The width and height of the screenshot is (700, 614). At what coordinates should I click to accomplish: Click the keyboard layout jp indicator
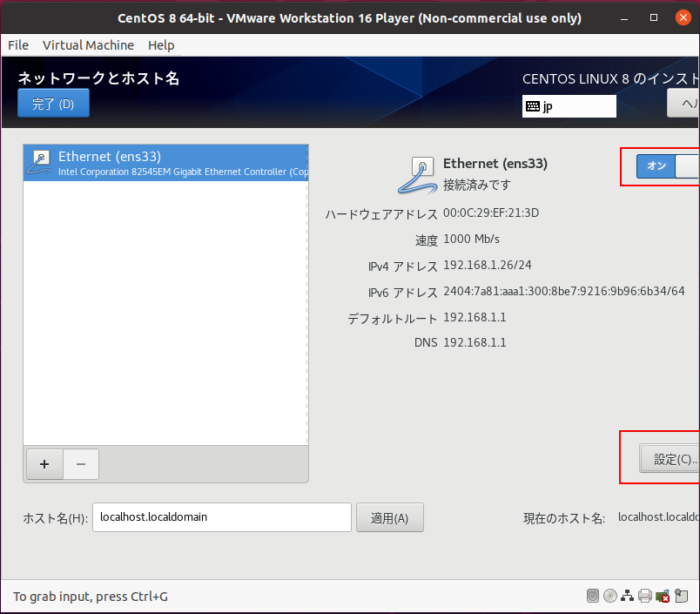[x=569, y=106]
